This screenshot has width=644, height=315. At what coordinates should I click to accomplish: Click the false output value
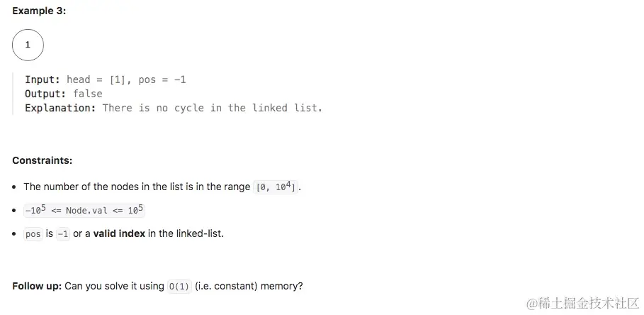(x=87, y=94)
